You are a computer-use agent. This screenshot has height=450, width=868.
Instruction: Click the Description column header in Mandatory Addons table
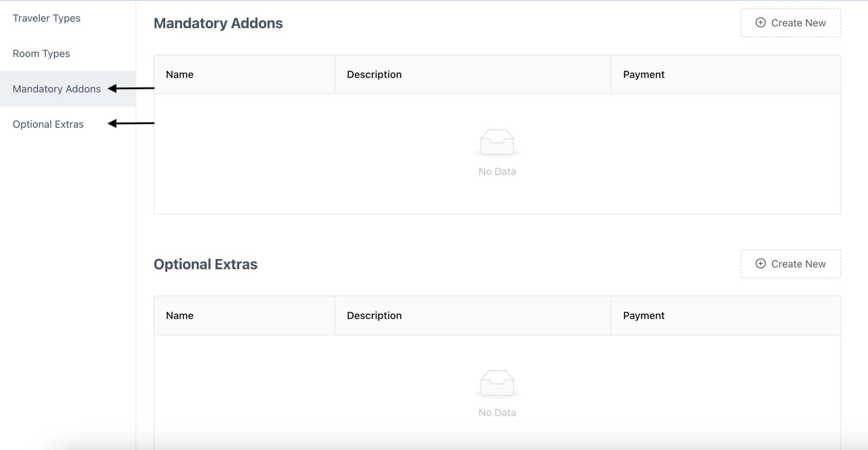(x=374, y=74)
